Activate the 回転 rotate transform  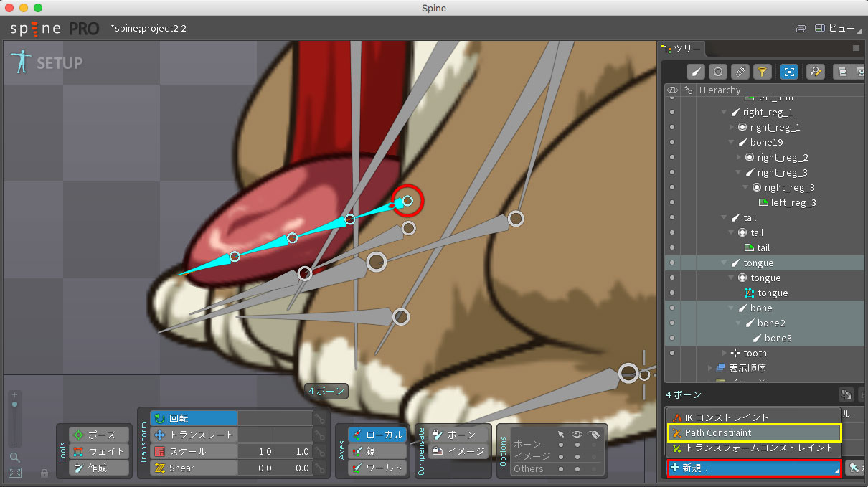(x=194, y=418)
